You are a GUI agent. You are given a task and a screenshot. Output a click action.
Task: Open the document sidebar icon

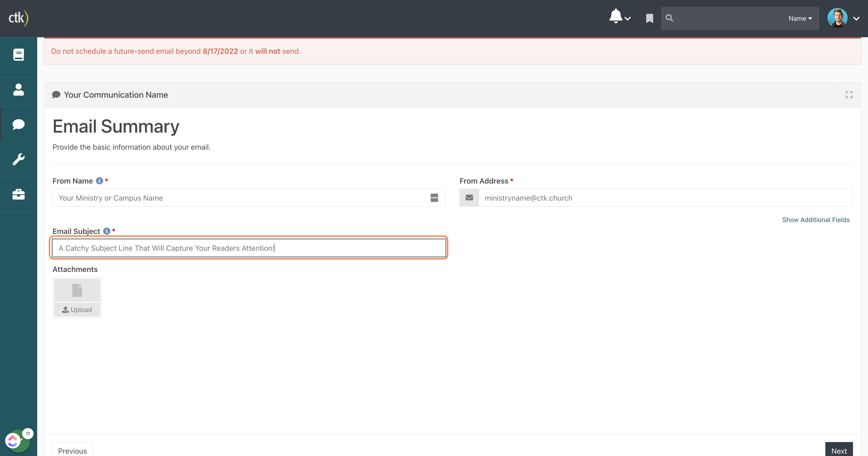pyautogui.click(x=19, y=55)
